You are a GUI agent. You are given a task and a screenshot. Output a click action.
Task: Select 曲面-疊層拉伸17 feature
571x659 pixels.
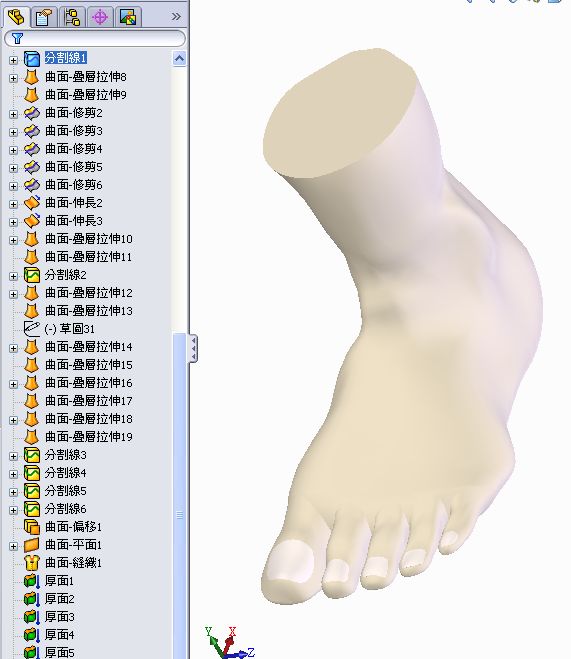(89, 401)
